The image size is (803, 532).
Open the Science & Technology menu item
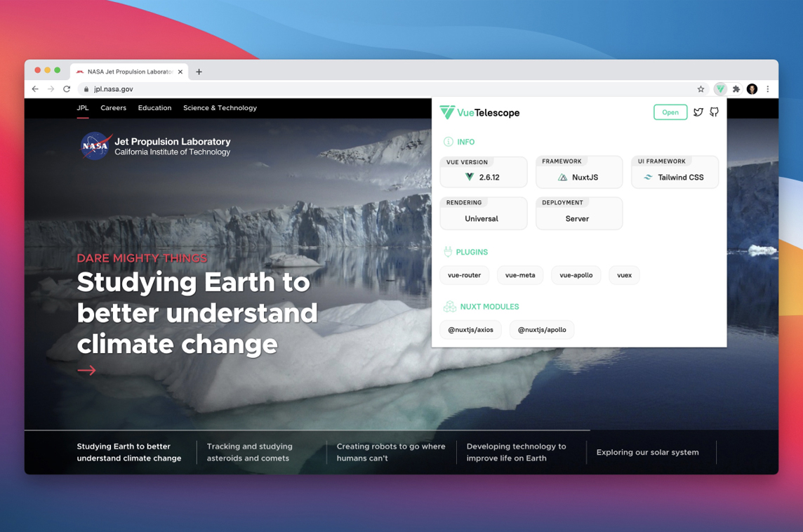[220, 108]
